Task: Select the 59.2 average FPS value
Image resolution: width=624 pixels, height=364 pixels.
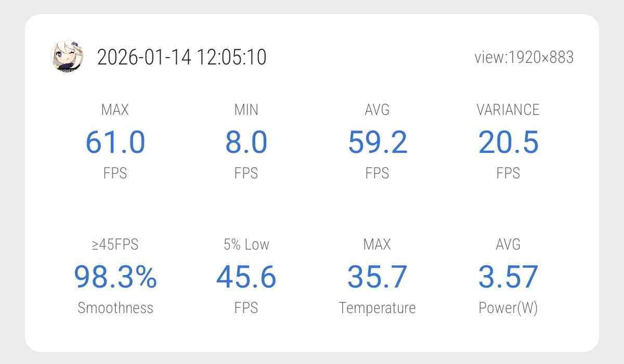Action: [x=377, y=142]
